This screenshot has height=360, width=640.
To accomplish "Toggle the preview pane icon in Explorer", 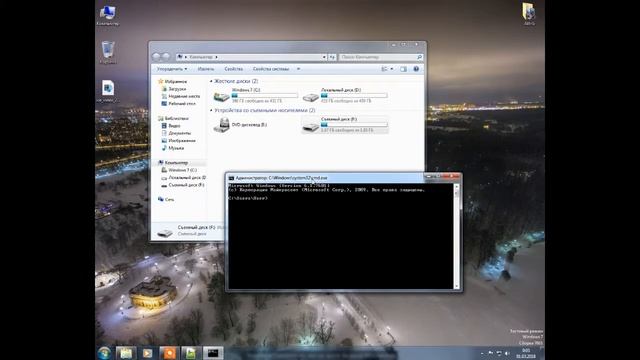I will click(403, 69).
